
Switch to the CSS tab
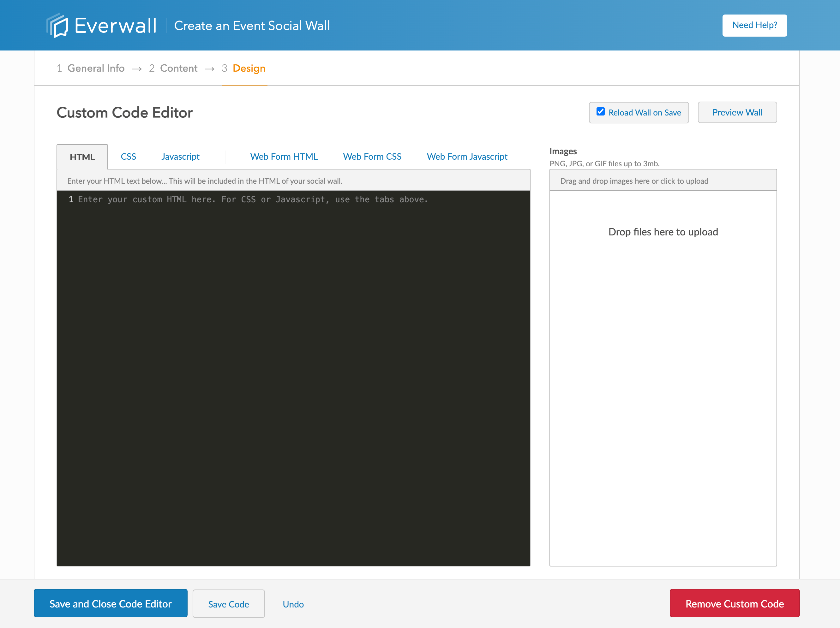[x=128, y=157]
